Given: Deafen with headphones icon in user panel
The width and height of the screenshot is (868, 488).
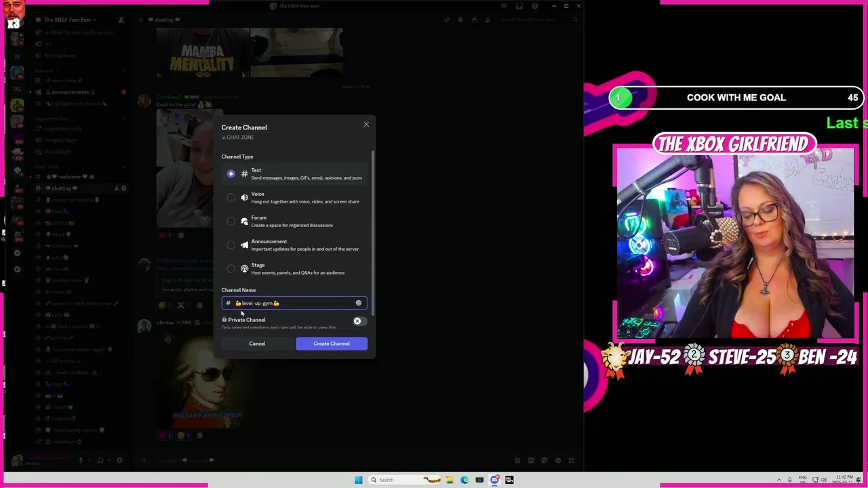Looking at the screenshot, I should tap(100, 461).
